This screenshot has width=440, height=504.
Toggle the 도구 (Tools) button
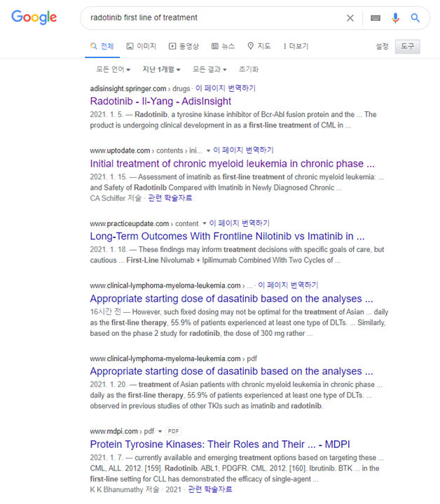pos(408,47)
